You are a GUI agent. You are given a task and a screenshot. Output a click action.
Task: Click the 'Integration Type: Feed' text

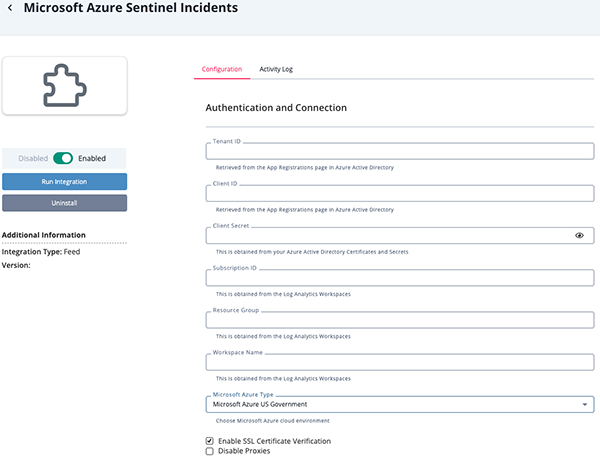(41, 252)
